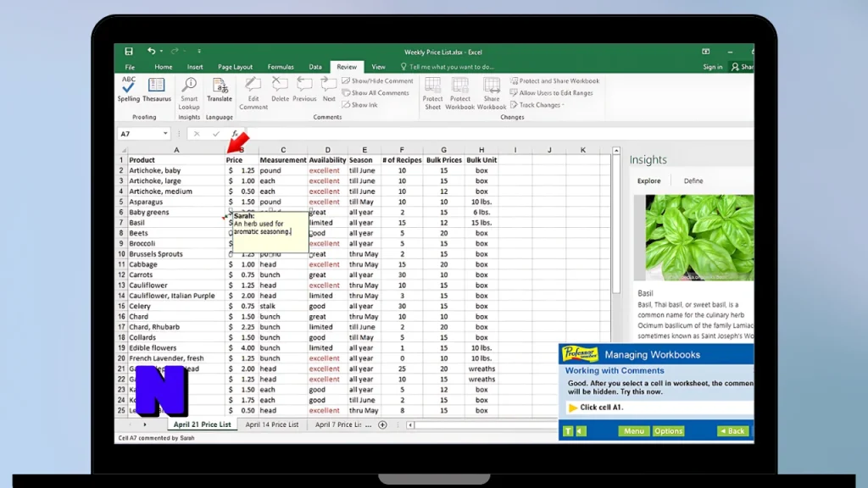
Task: Click Sign in link
Action: pyautogui.click(x=712, y=67)
